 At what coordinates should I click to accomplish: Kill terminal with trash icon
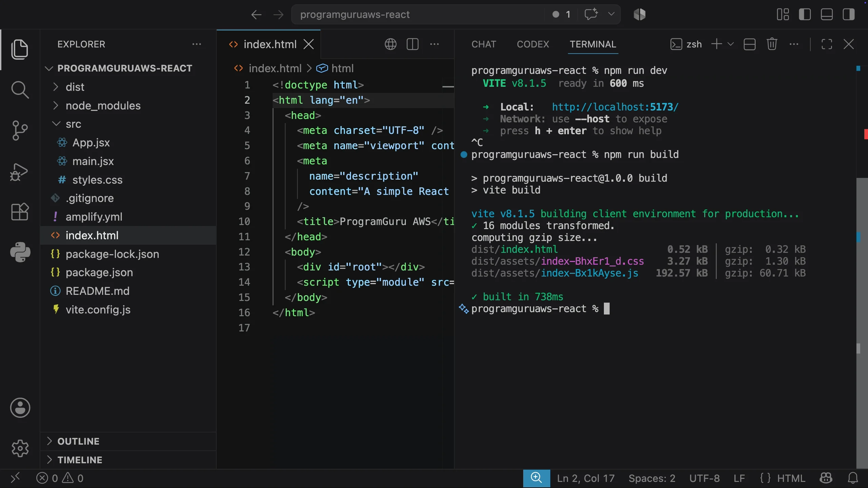(x=772, y=44)
